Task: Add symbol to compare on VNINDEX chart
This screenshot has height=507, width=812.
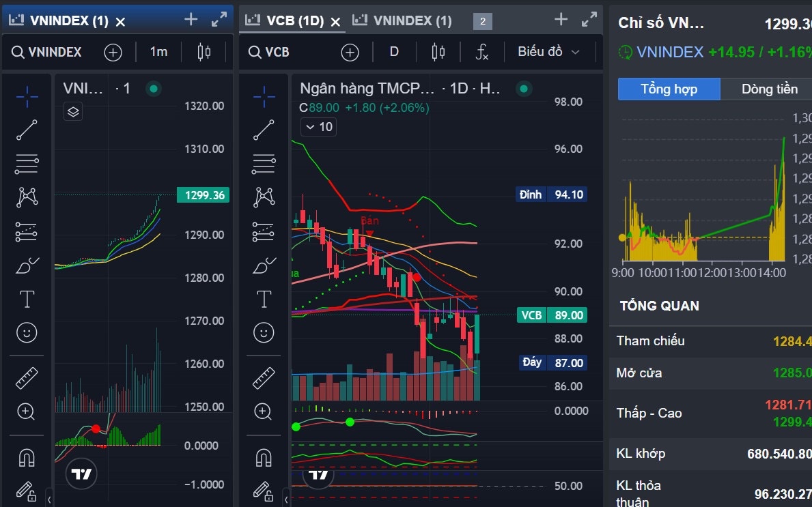Action: click(113, 53)
